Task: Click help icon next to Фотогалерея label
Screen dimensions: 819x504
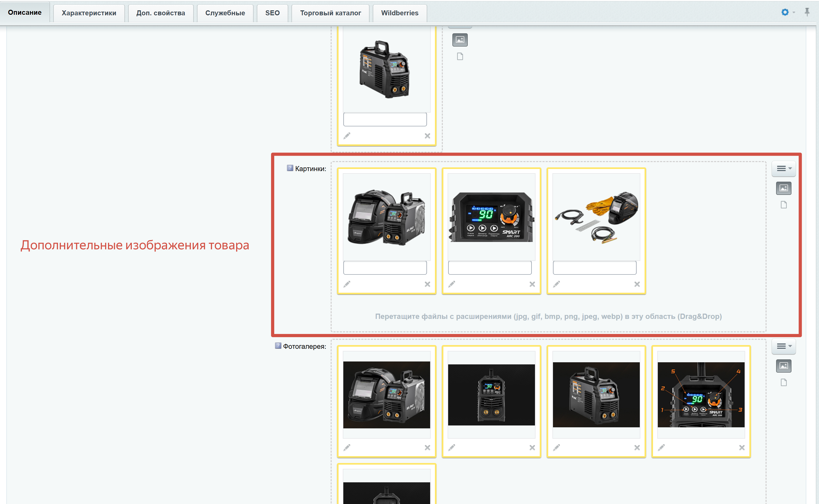Action: [278, 346]
